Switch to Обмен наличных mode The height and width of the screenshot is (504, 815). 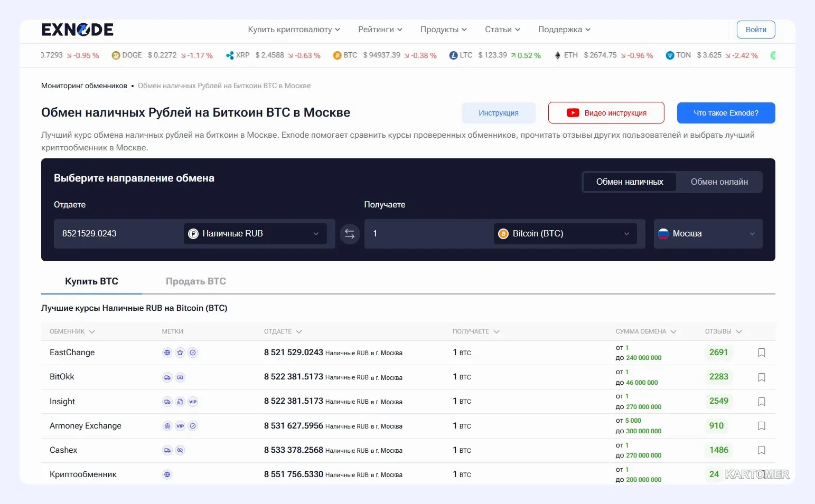tap(630, 182)
